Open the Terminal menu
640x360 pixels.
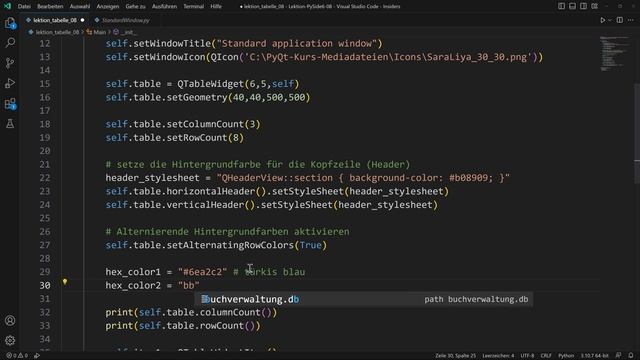click(193, 6)
